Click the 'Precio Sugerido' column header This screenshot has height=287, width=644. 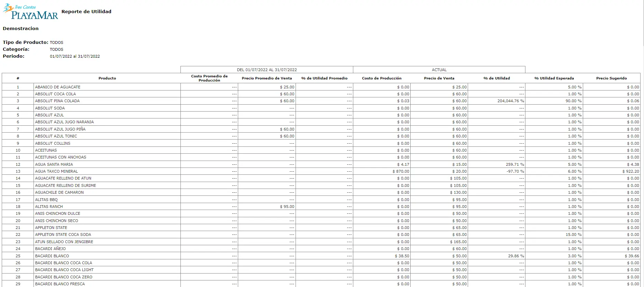point(612,78)
